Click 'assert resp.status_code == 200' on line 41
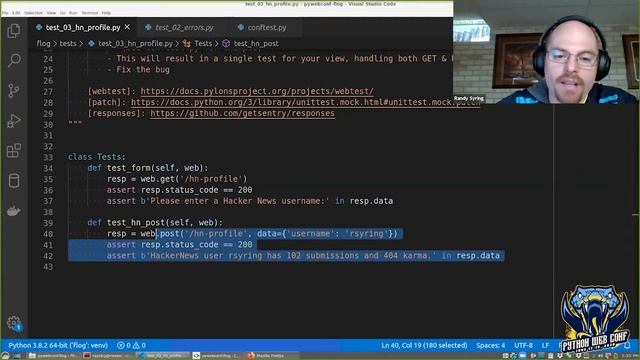 179,244
